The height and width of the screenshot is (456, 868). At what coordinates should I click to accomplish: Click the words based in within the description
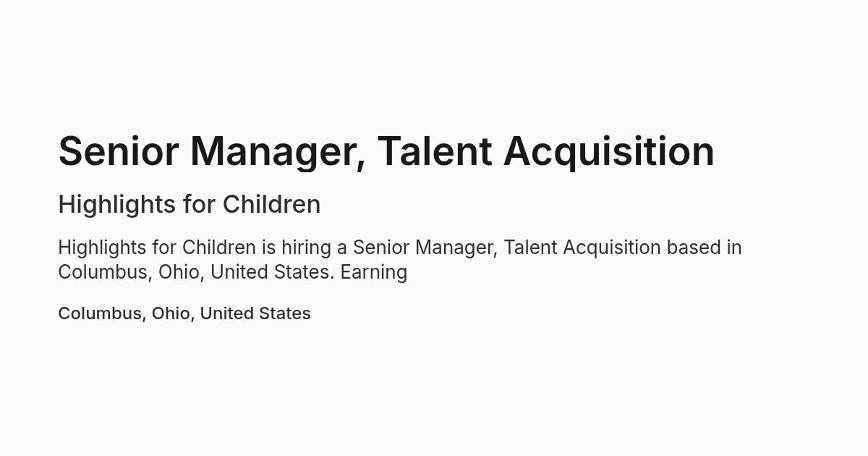(x=705, y=248)
